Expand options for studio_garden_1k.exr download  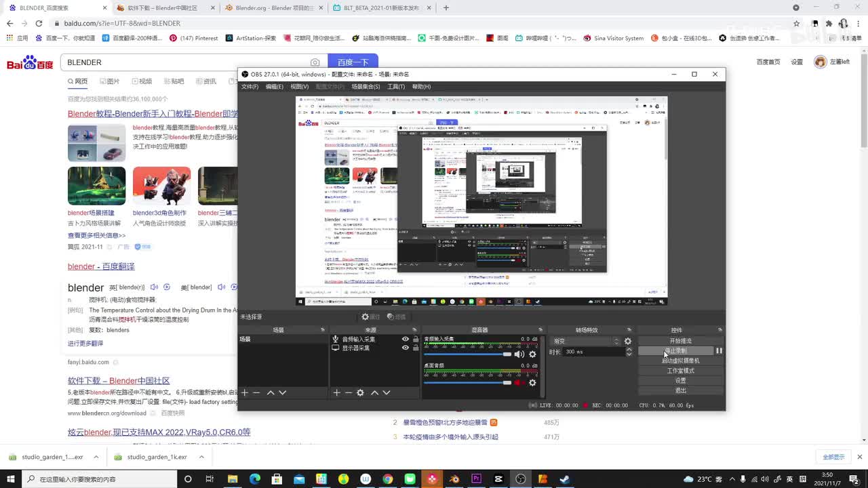[x=201, y=457]
